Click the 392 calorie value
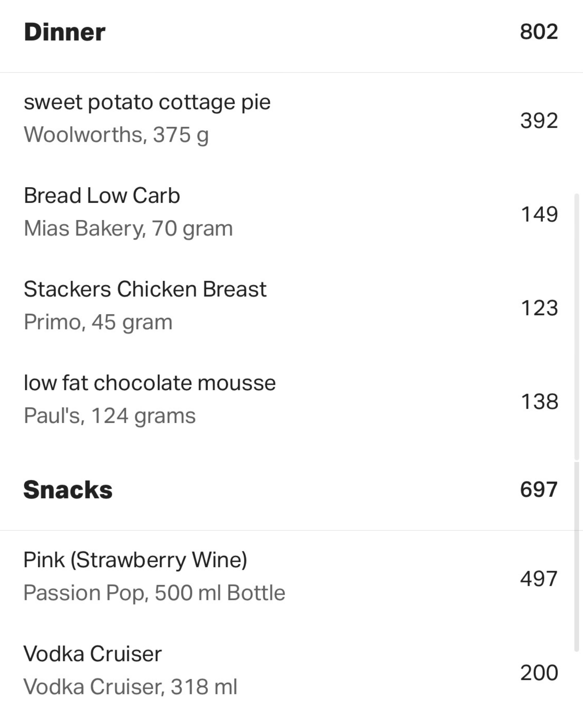Screen dimensions: 583x728 [x=539, y=121]
